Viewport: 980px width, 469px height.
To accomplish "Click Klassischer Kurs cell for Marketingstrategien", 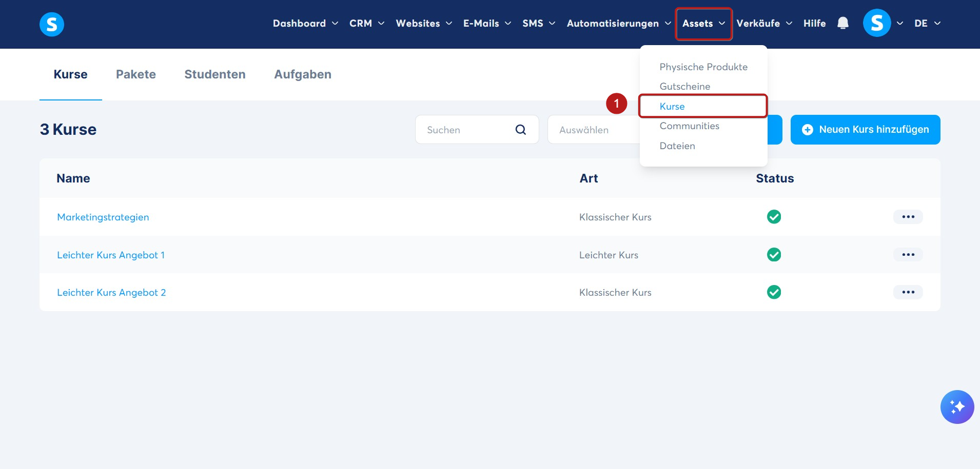I will [615, 217].
